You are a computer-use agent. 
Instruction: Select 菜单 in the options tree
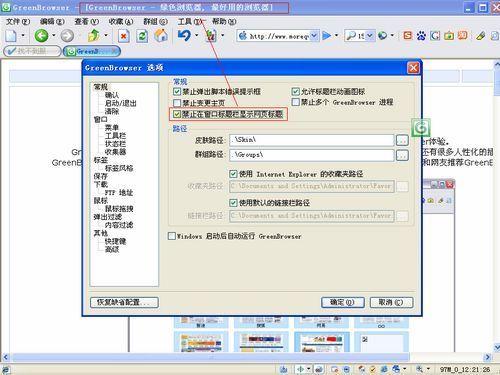click(x=112, y=128)
